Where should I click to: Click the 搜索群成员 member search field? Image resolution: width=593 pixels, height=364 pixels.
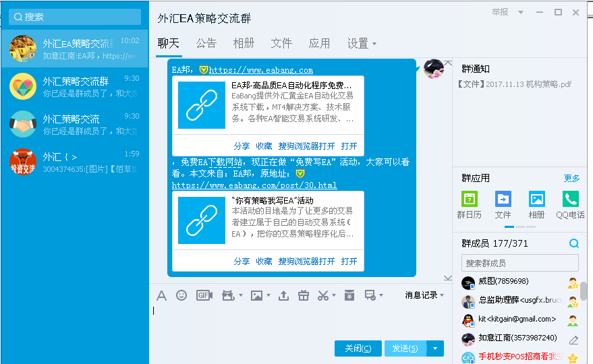pos(520,263)
